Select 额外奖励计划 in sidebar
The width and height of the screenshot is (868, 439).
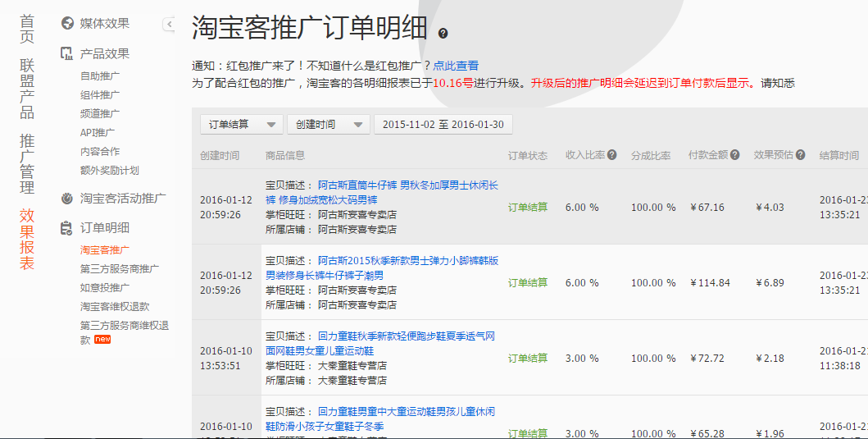click(x=110, y=170)
